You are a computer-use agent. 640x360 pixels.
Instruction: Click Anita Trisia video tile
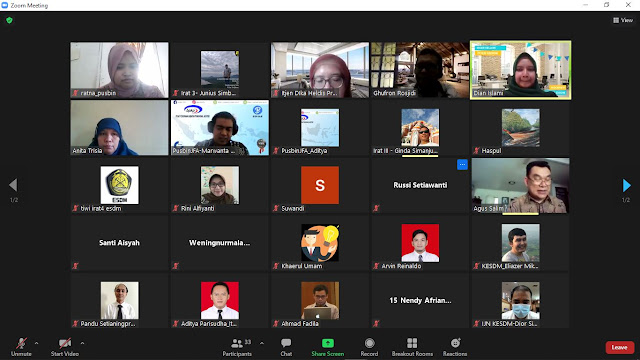(x=119, y=128)
